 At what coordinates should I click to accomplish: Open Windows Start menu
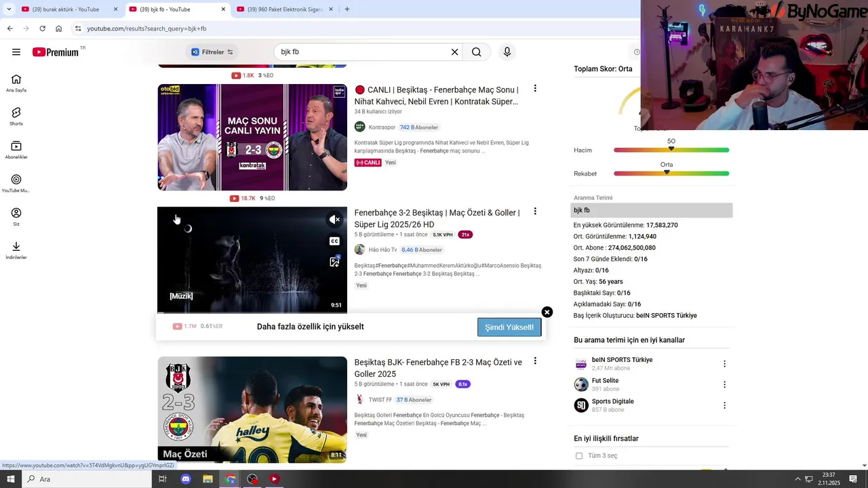tap(11, 479)
